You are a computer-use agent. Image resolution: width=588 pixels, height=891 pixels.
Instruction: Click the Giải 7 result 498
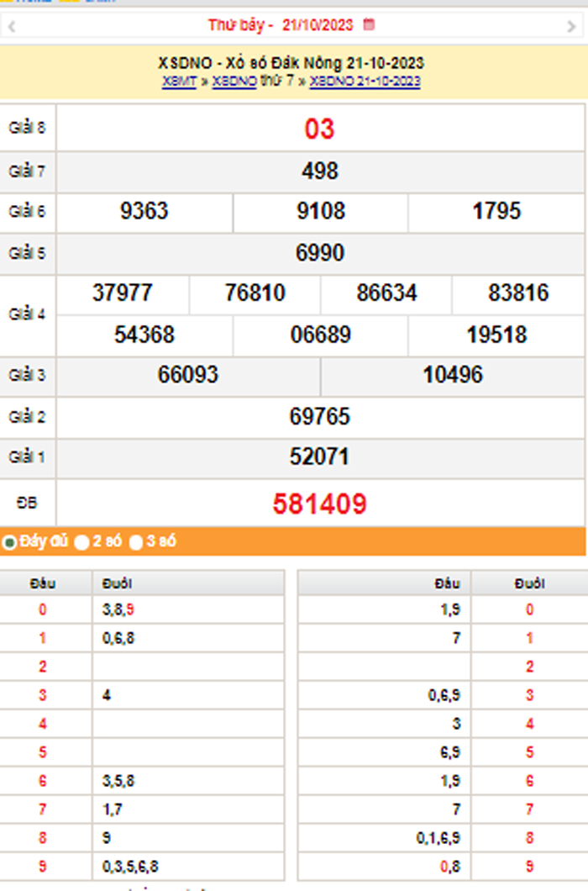319,171
